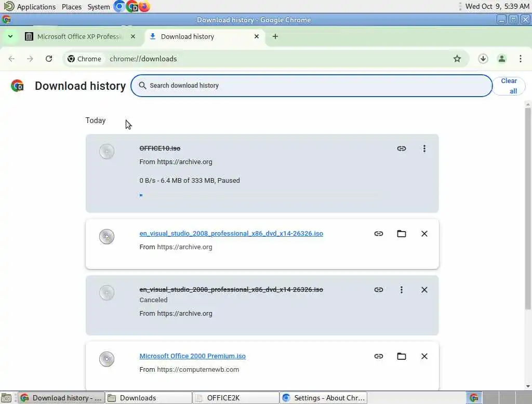Click the Chrome site info chip

coord(84,59)
